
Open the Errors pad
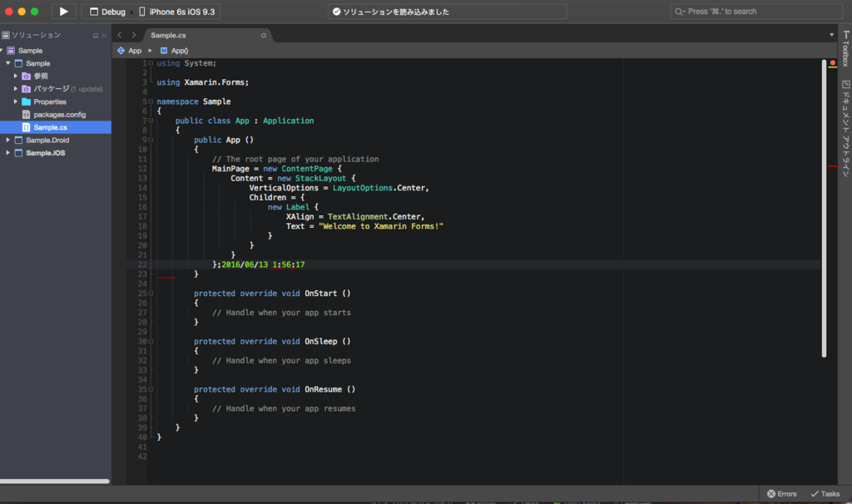coord(782,494)
